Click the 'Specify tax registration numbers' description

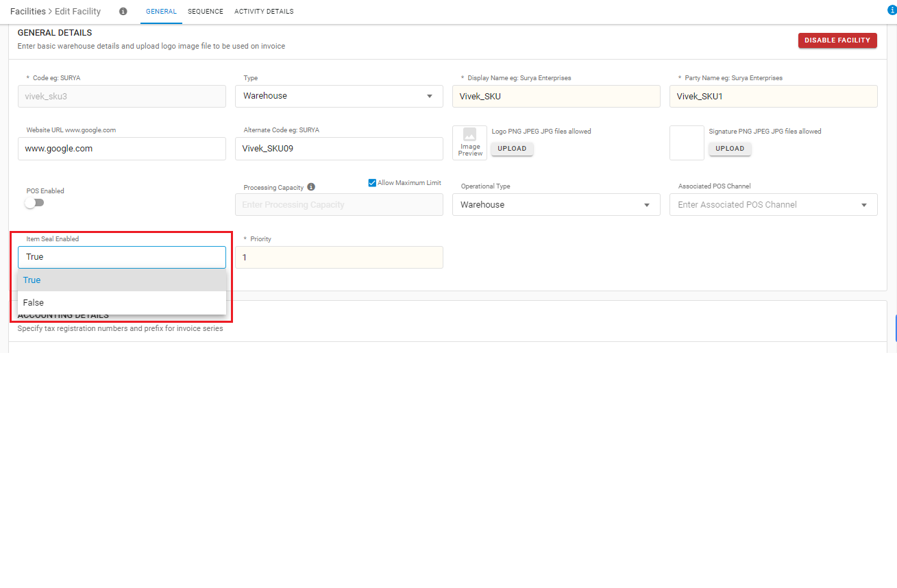[x=120, y=329]
